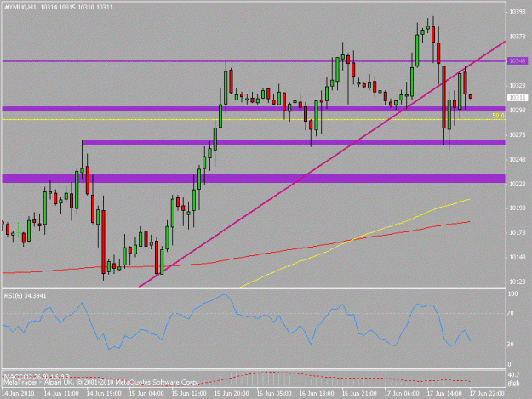The image size is (532, 399).
Task: Click the MACD(12,26,9) indicator label
Action: [x=37, y=377]
